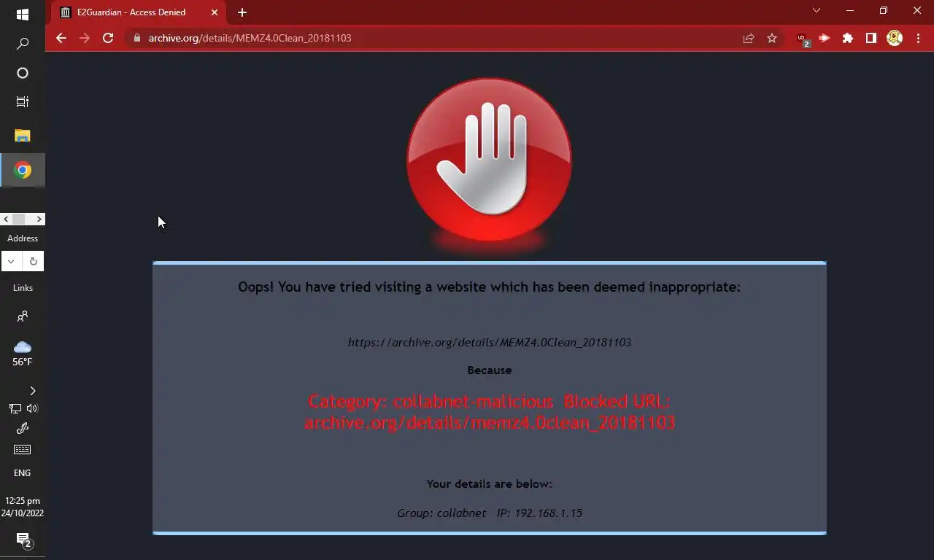Expand the Address toolbar dropdown in taskbar
This screenshot has width=934, height=560.
click(12, 261)
